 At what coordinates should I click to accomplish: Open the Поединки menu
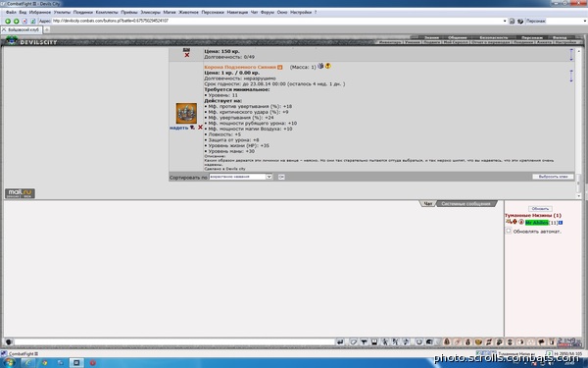82,12
